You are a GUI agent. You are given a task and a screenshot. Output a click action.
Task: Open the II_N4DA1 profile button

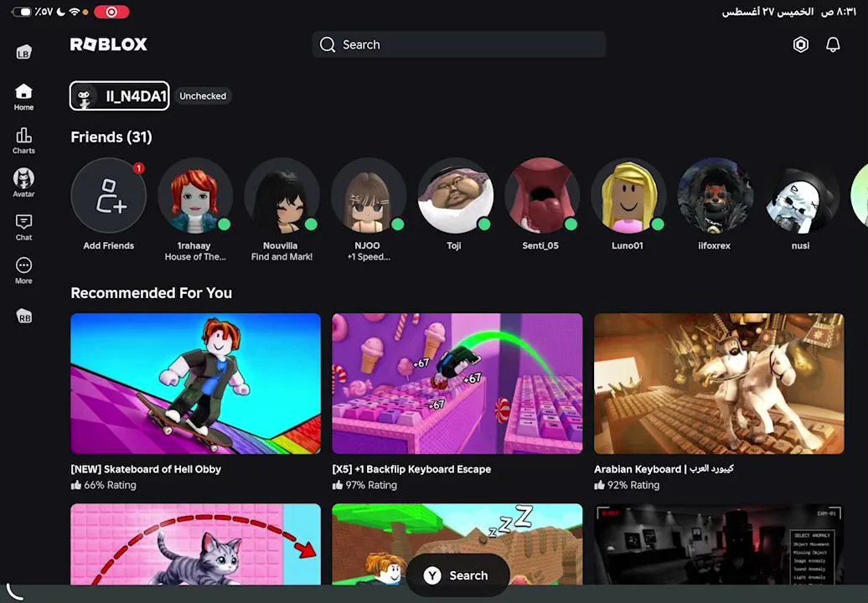pos(119,95)
